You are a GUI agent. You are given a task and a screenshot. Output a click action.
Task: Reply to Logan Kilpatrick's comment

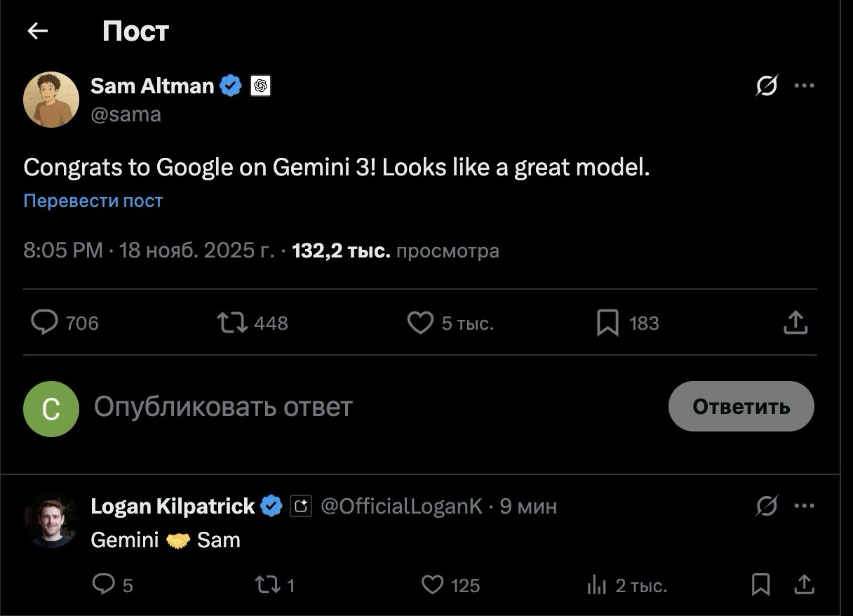tap(104, 585)
